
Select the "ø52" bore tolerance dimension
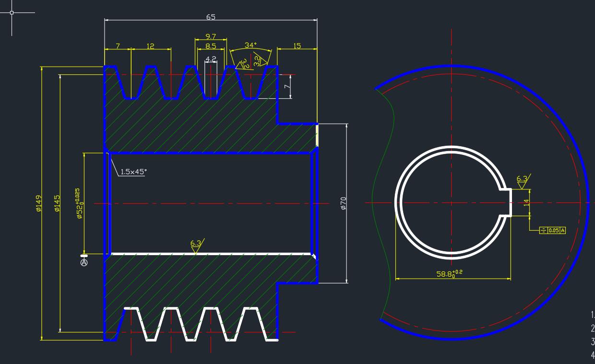[79, 203]
